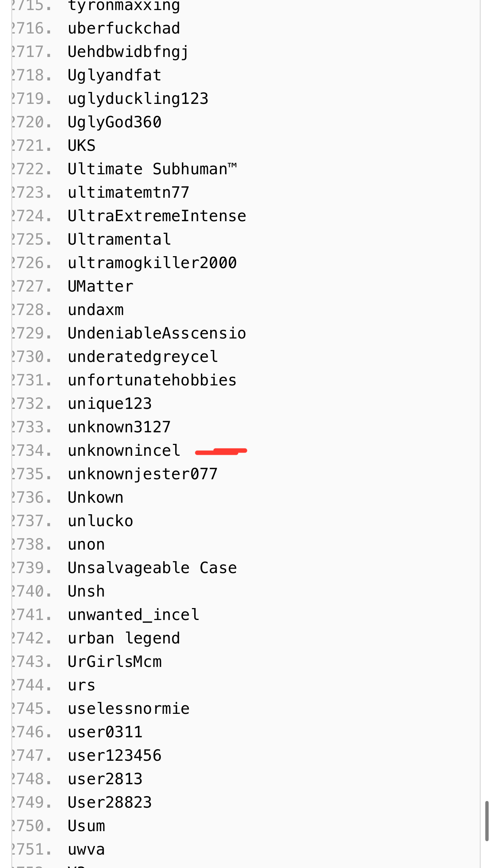Viewport: 492px width, 868px height.
Task: Select the entry Ultimate Subhuman™
Action: (x=152, y=169)
